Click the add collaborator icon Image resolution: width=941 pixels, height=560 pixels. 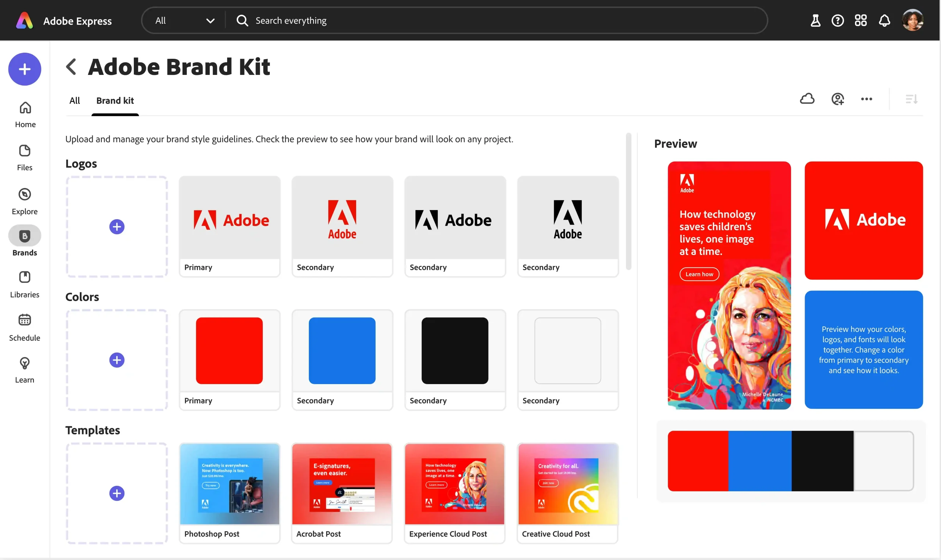(x=838, y=99)
